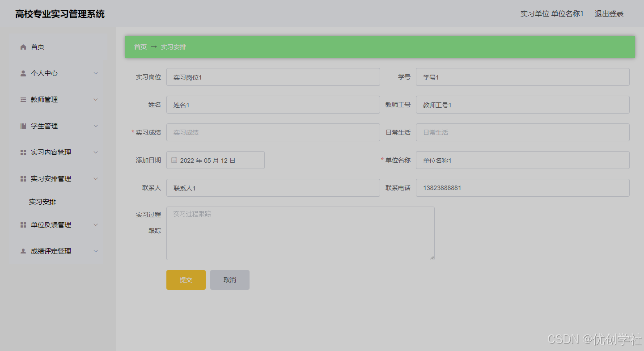Focus the 单位名称 input field
The height and width of the screenshot is (351, 644).
[523, 160]
